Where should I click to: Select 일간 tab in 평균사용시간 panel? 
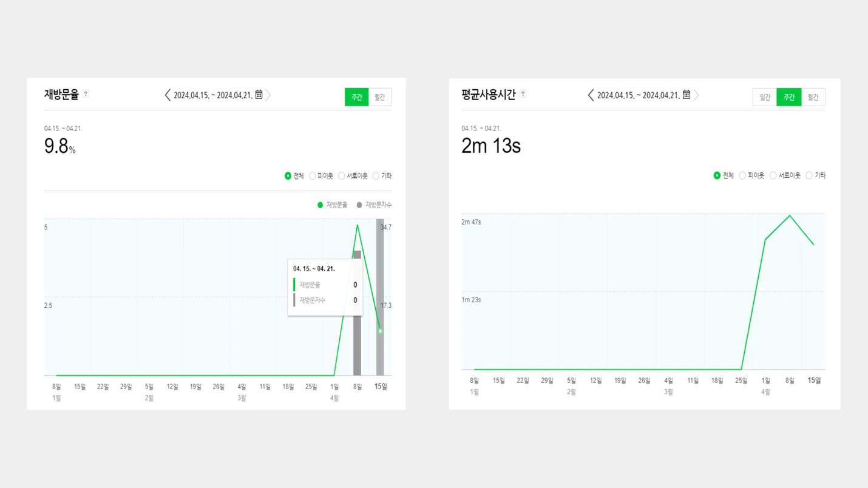click(765, 97)
